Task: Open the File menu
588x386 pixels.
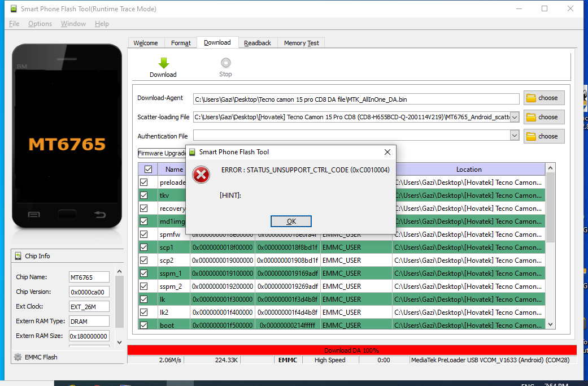Action: click(x=14, y=24)
